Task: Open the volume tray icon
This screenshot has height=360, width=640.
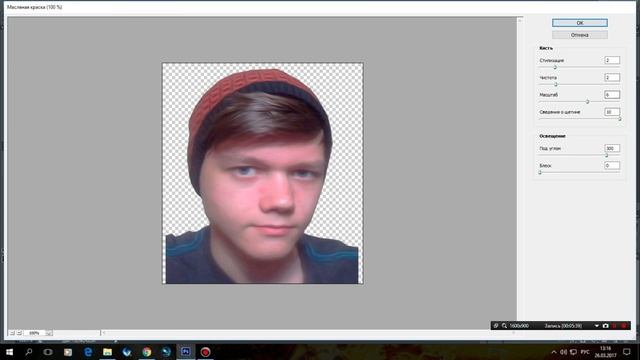Action: [x=564, y=352]
